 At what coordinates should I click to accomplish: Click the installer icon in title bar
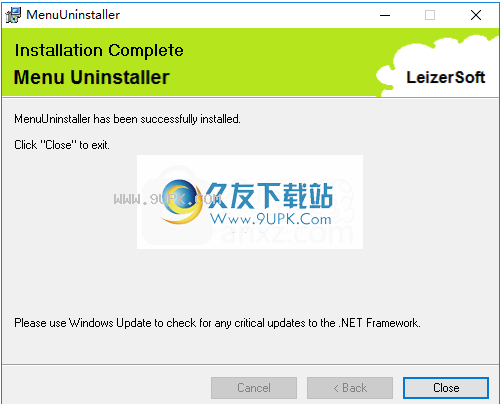tap(13, 15)
